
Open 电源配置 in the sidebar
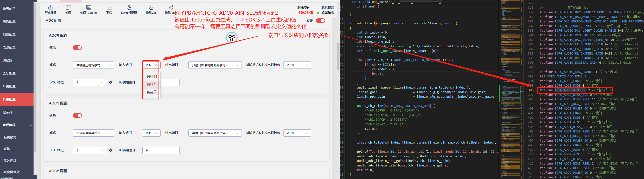(x=17, y=47)
